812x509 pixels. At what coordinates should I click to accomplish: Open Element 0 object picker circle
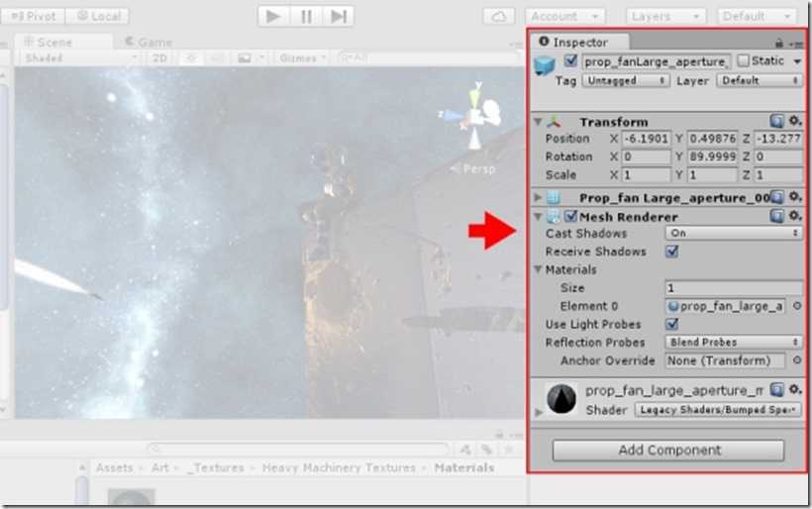click(797, 306)
